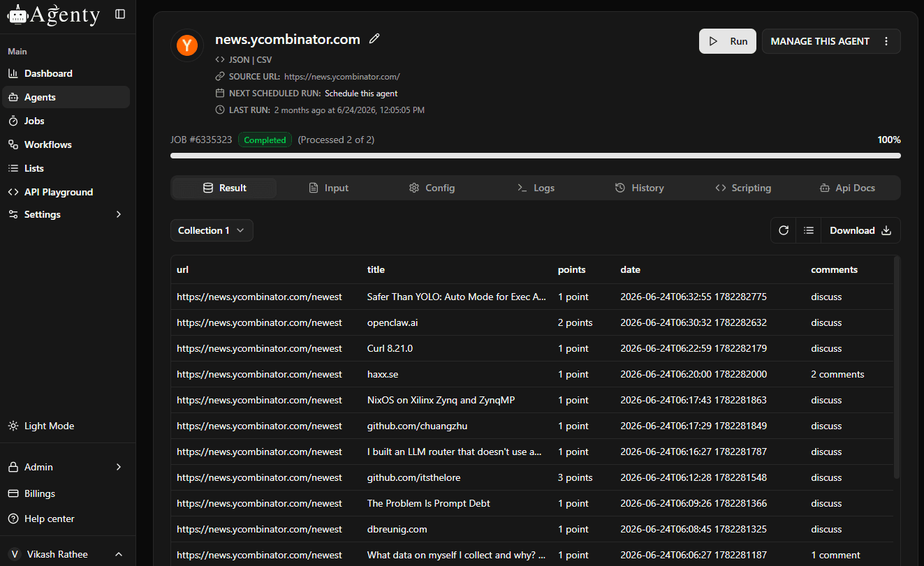924x566 pixels.
Task: Click the 3 points cell
Action: pos(575,477)
